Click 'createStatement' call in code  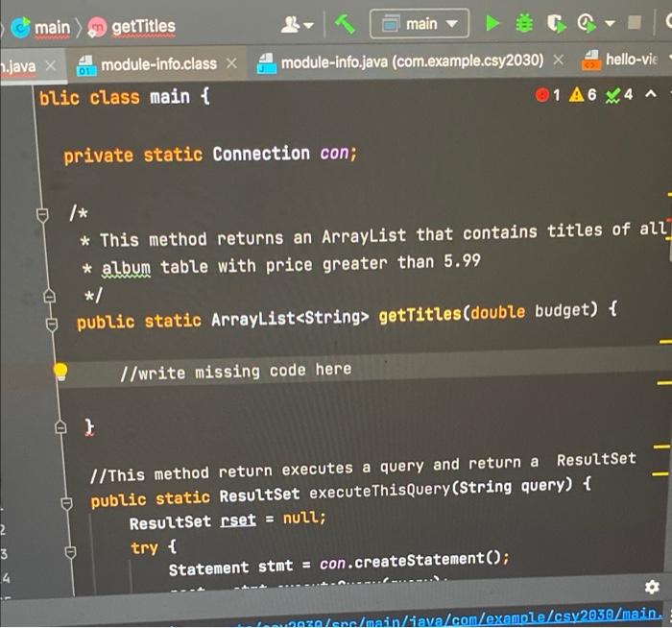[x=420, y=560]
